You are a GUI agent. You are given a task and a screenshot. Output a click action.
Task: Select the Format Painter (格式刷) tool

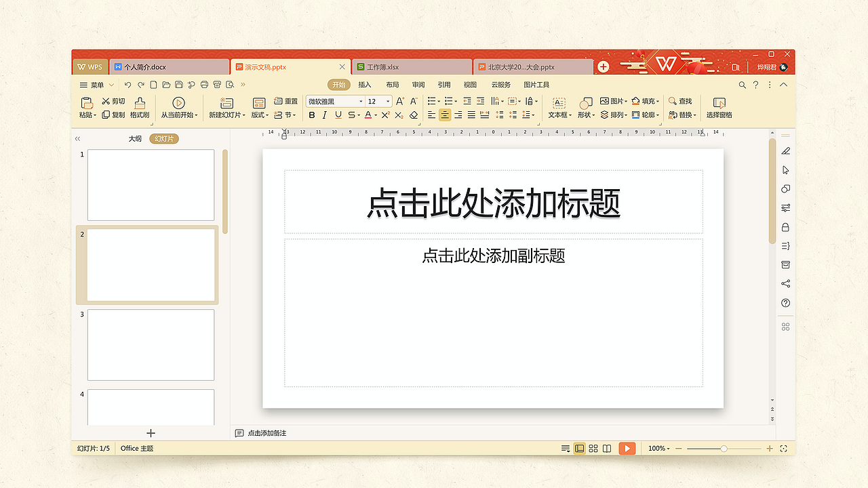click(x=140, y=108)
